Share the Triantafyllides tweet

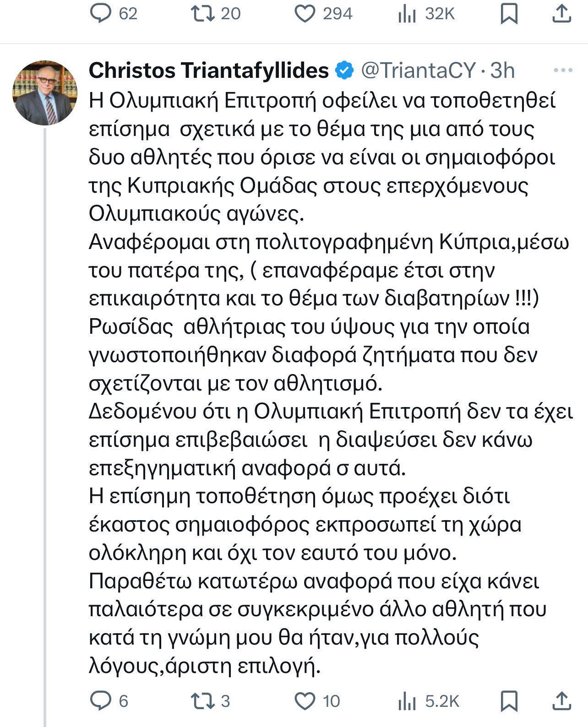(561, 701)
